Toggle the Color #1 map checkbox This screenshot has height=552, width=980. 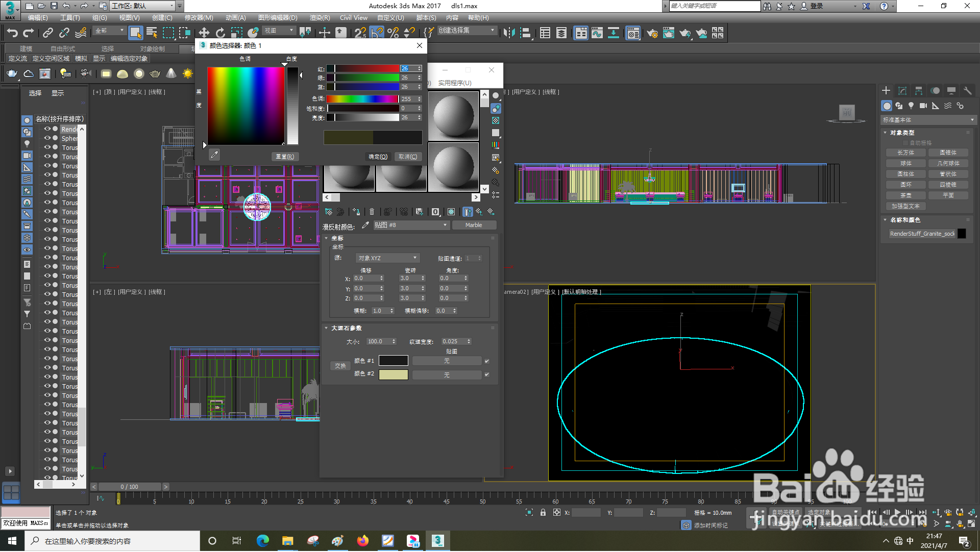click(487, 361)
